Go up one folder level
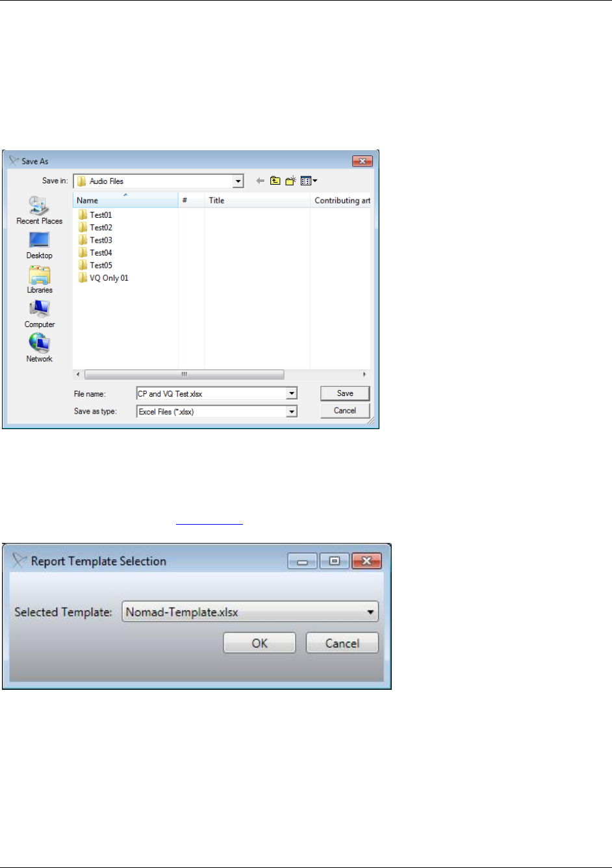612x868 pixels. (x=275, y=181)
